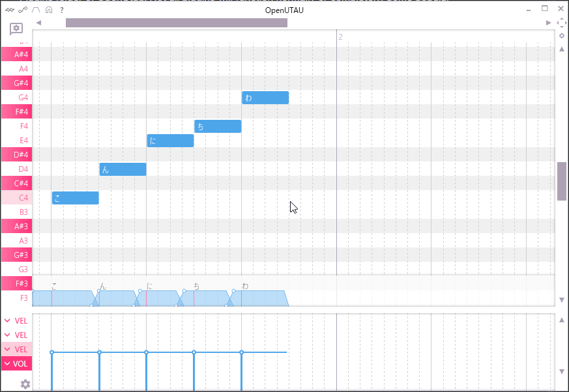Play the F#3 piano key

pyautogui.click(x=16, y=283)
